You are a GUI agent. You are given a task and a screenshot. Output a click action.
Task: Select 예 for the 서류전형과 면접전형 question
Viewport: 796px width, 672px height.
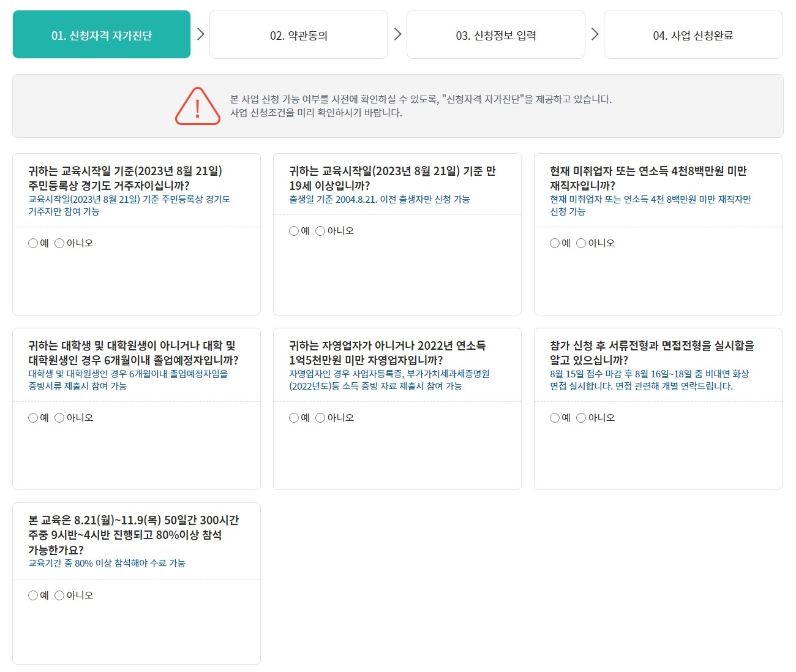pos(554,418)
